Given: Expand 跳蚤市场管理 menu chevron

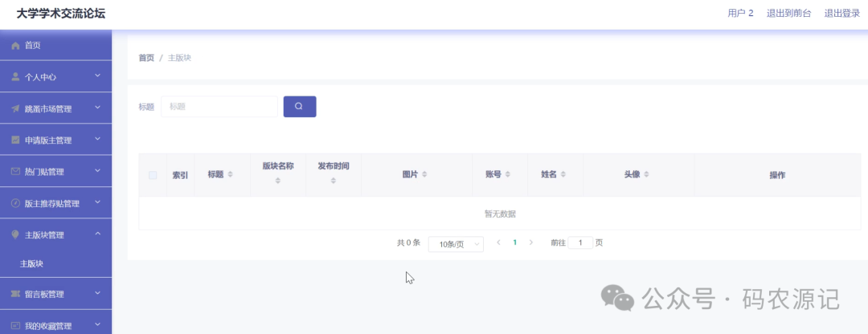Looking at the screenshot, I should tap(97, 108).
